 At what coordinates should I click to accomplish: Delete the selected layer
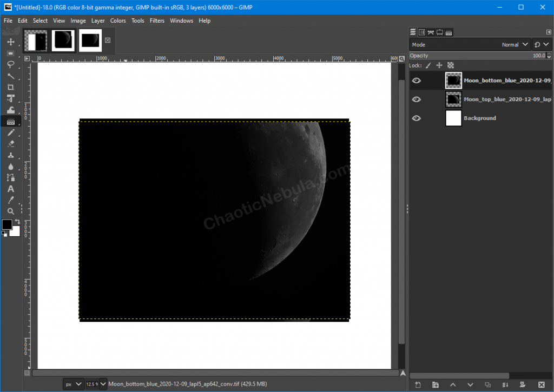541,384
